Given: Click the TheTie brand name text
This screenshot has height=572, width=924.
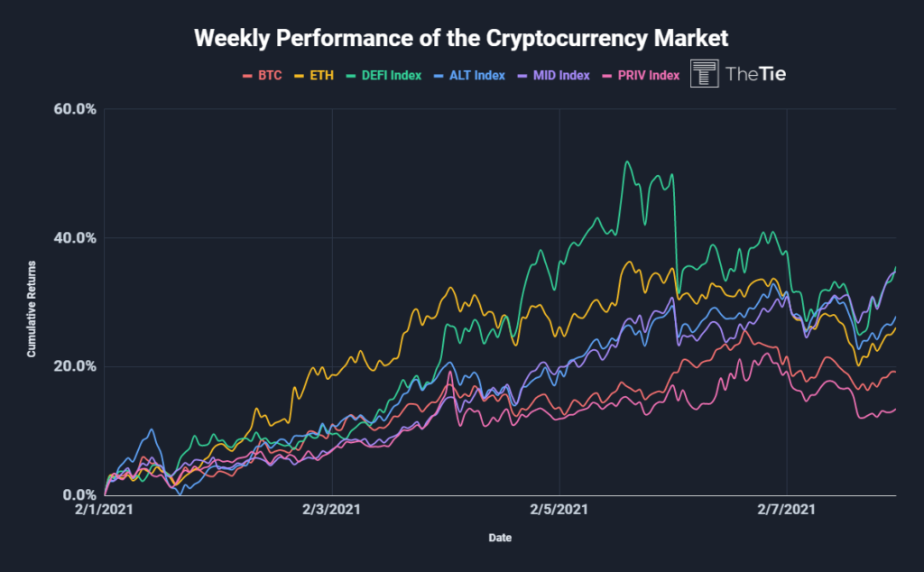Looking at the screenshot, I should click(755, 74).
